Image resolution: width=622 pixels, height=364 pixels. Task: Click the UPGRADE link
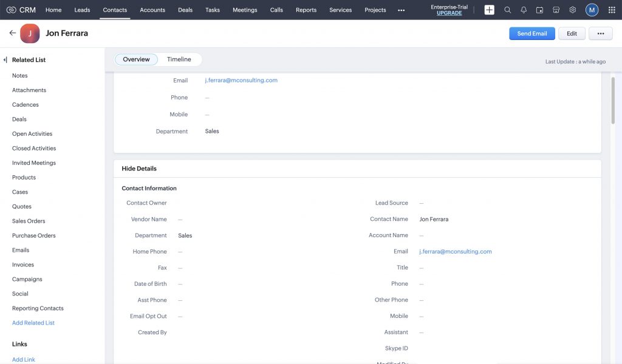tap(449, 13)
